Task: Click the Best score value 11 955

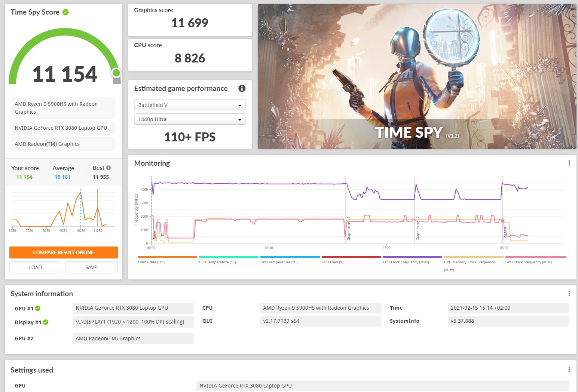Action: pos(101,177)
